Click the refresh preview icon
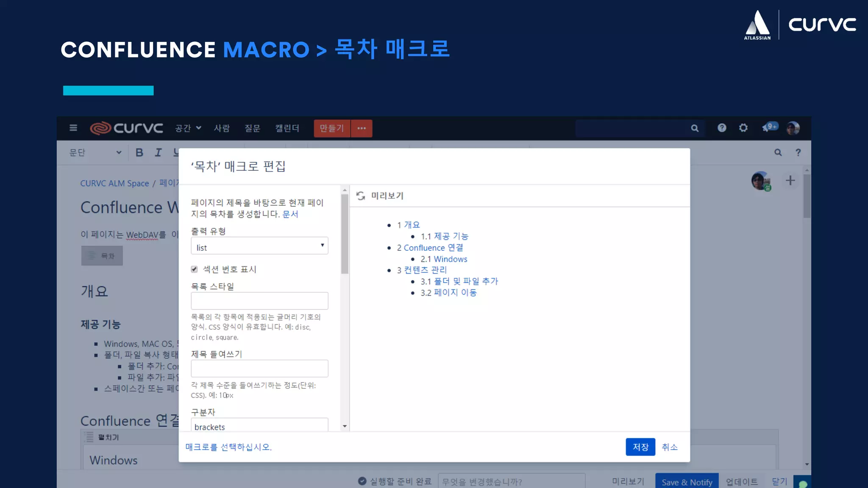 (x=361, y=196)
